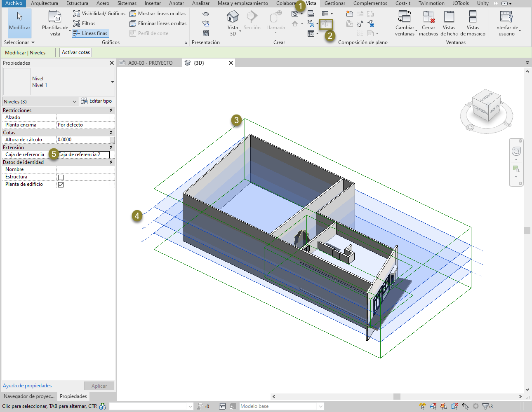Click the Altura de cálculo value field
The height and width of the screenshot is (412, 532).
(84, 140)
